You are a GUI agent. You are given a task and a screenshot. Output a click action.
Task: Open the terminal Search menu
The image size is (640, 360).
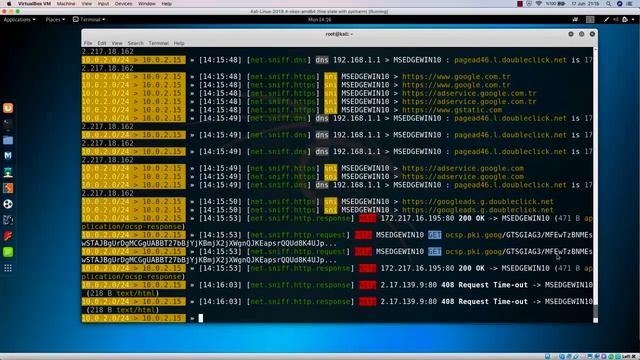(x=136, y=43)
